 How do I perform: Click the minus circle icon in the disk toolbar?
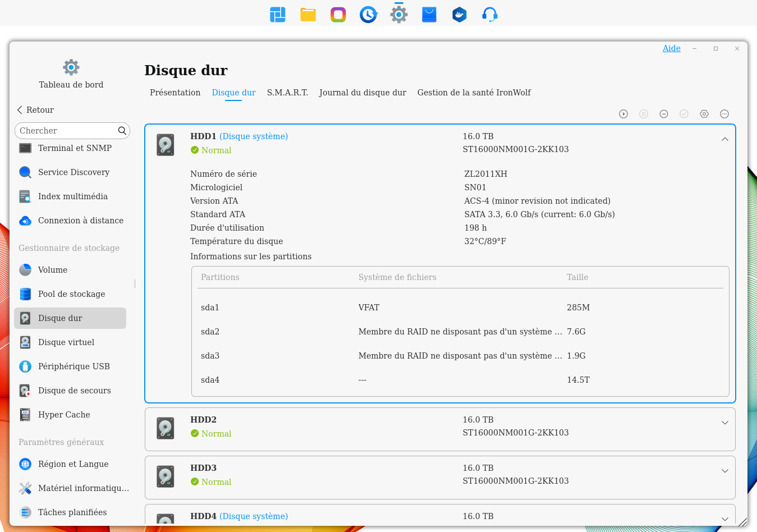pyautogui.click(x=664, y=114)
